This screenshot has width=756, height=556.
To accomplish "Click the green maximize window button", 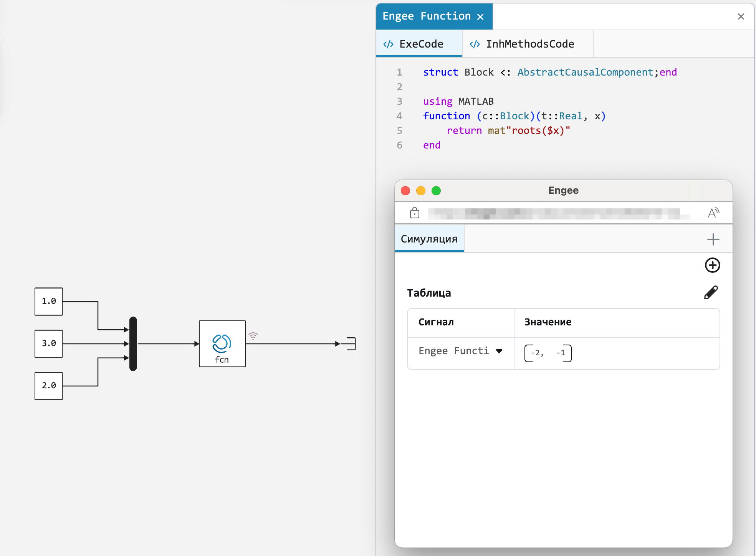I will [x=436, y=191].
